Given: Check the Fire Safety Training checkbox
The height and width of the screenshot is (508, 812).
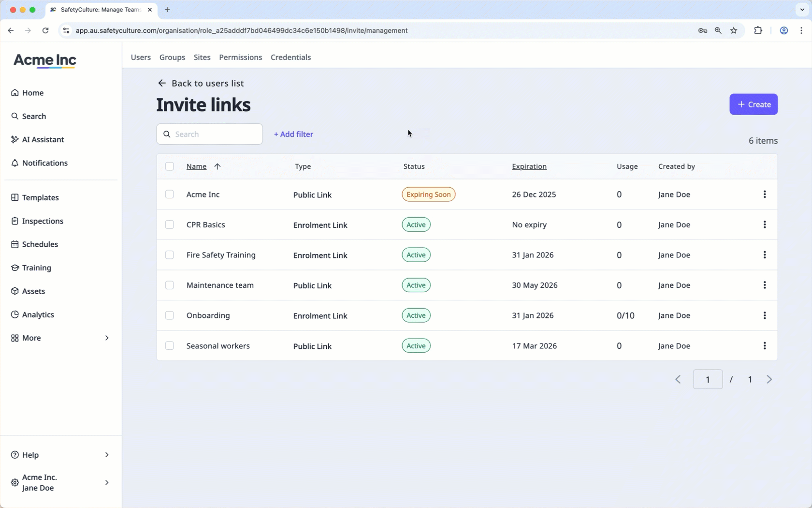Looking at the screenshot, I should point(169,255).
